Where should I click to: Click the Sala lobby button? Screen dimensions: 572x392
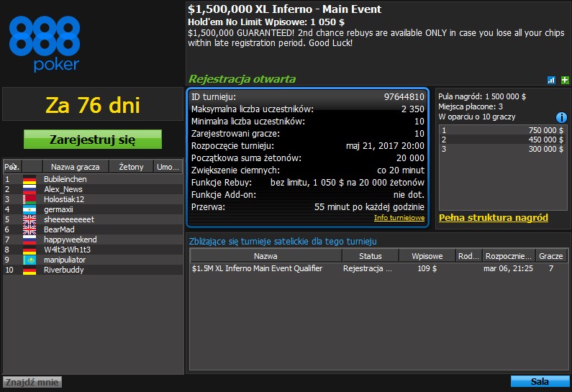540,381
